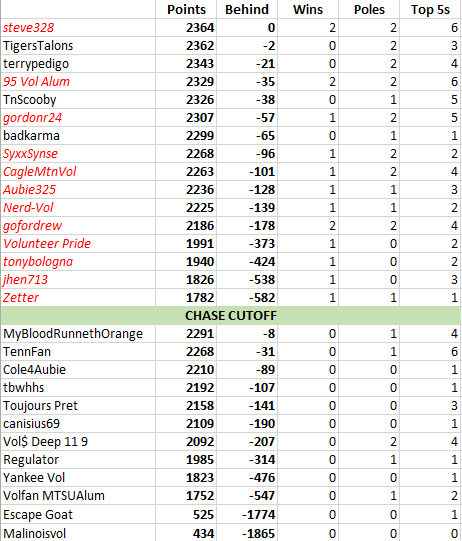Select the steve328 name cell
462x541 pixels.
78,28
